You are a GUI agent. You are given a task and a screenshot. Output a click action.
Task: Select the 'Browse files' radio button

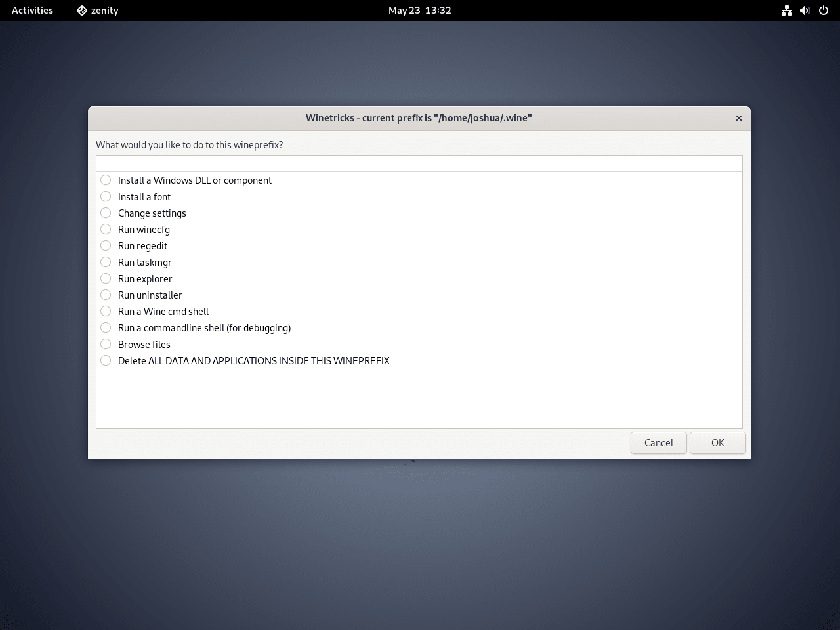pyautogui.click(x=106, y=344)
